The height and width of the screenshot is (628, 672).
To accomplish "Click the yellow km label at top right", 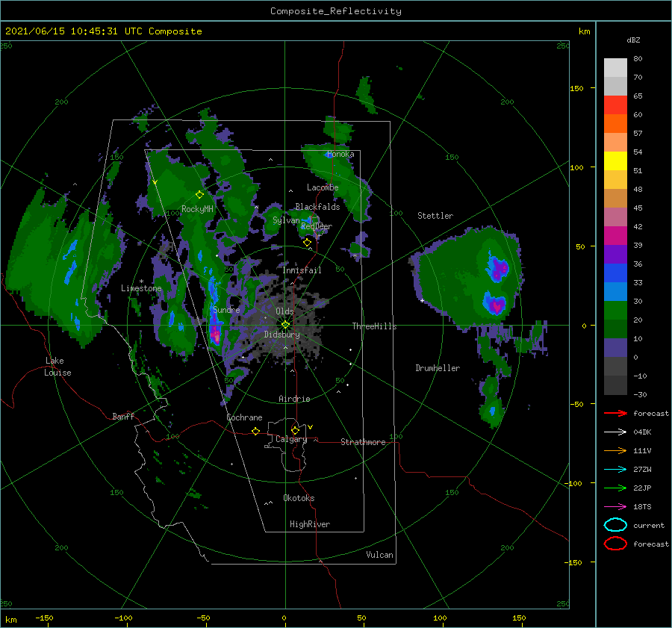I will [584, 31].
